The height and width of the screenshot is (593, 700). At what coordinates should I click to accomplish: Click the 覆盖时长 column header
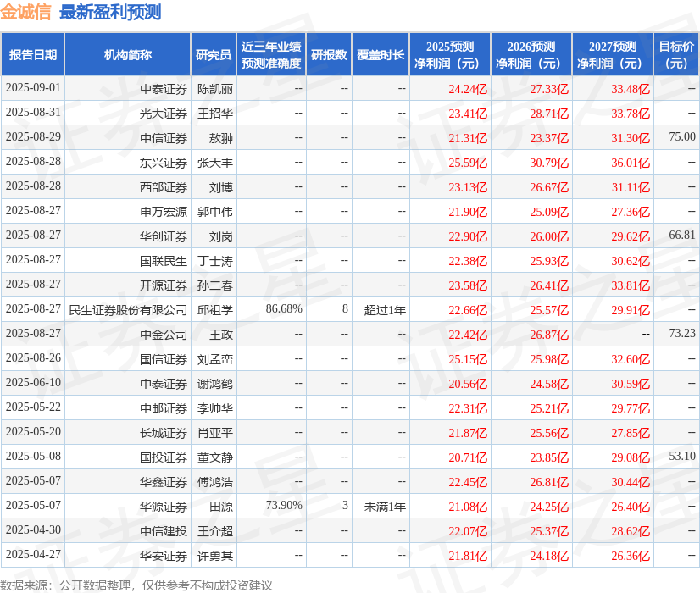[381, 54]
